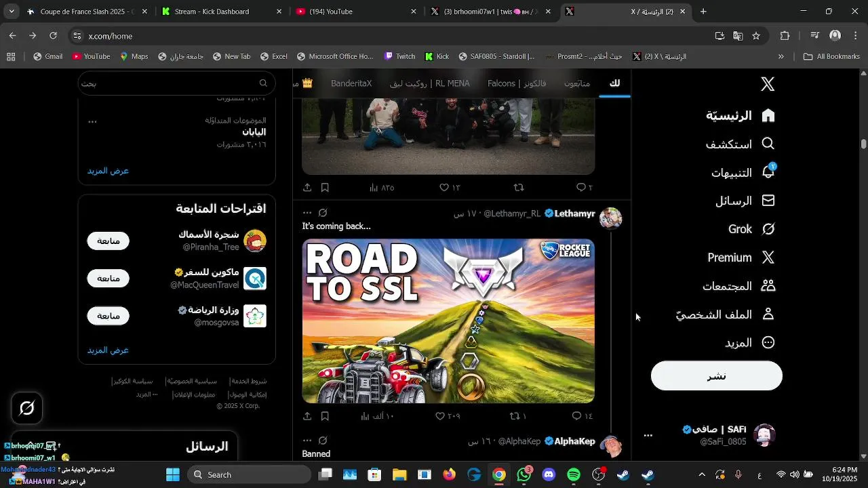
Task: Repost the group photo post
Action: point(519,188)
